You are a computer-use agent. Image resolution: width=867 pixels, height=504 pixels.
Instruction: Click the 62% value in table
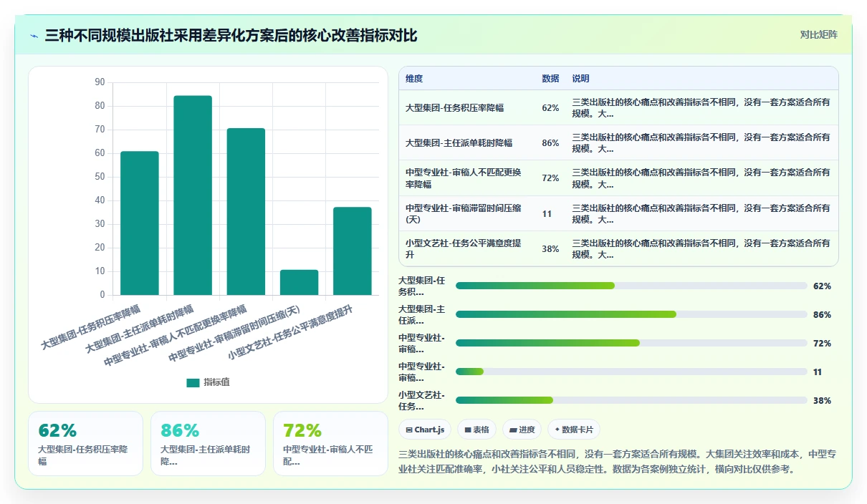pos(550,108)
